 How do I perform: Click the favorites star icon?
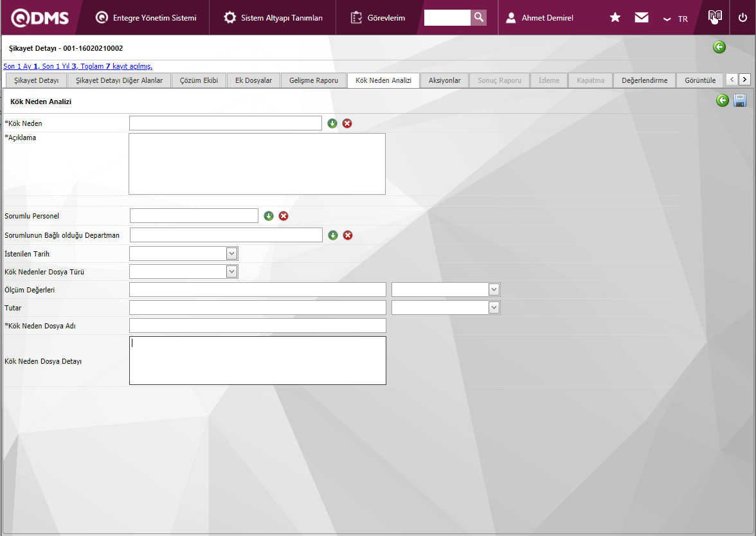point(615,18)
